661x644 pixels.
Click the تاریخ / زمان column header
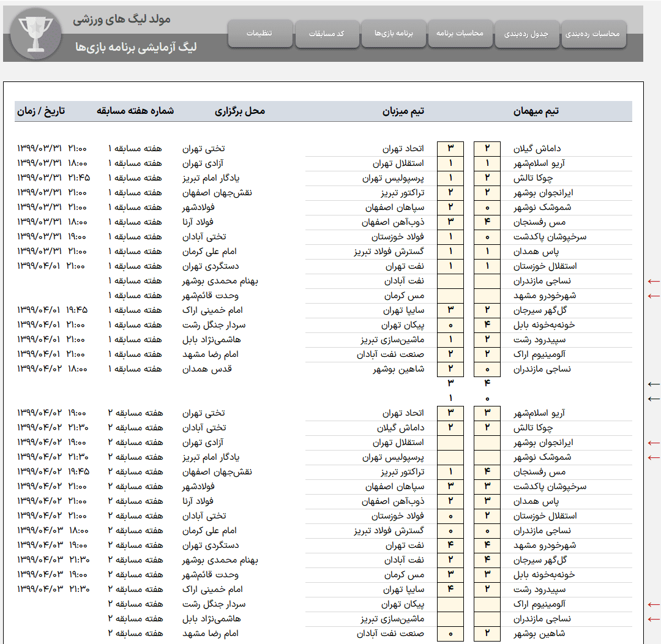(41, 111)
